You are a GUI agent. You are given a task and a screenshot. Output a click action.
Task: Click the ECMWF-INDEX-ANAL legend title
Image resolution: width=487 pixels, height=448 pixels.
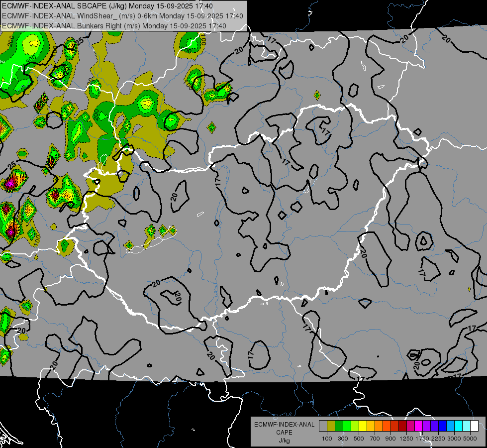[x=284, y=425]
